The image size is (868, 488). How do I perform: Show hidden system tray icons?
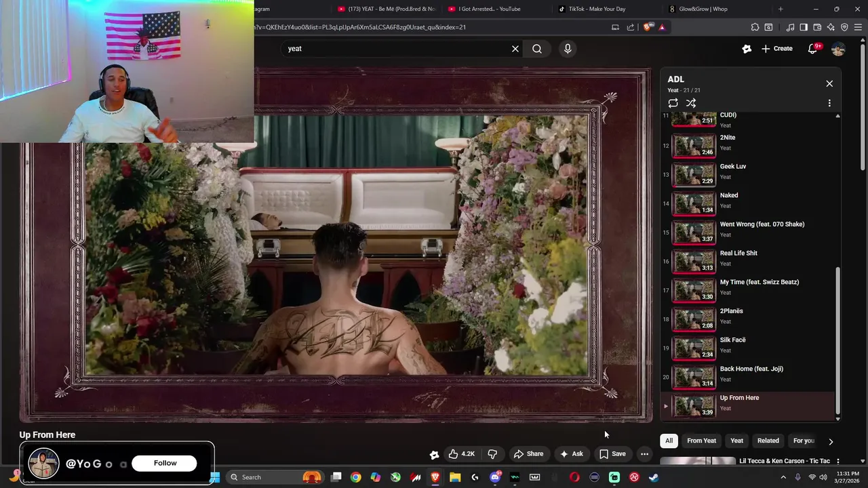(783, 477)
